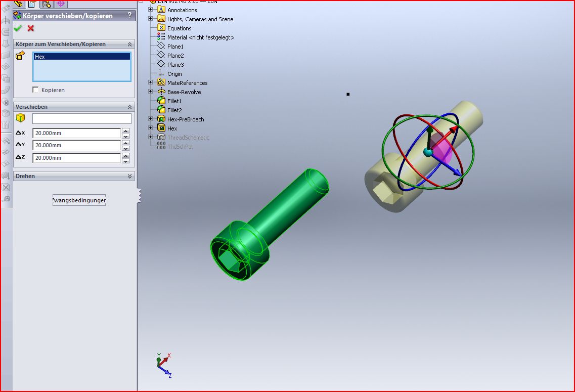
Task: Expand the MateReferences tree node
Action: point(150,82)
